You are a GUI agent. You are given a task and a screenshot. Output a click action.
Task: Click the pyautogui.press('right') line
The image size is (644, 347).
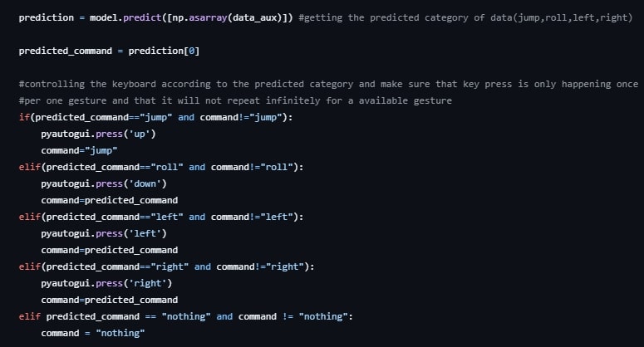coord(106,283)
